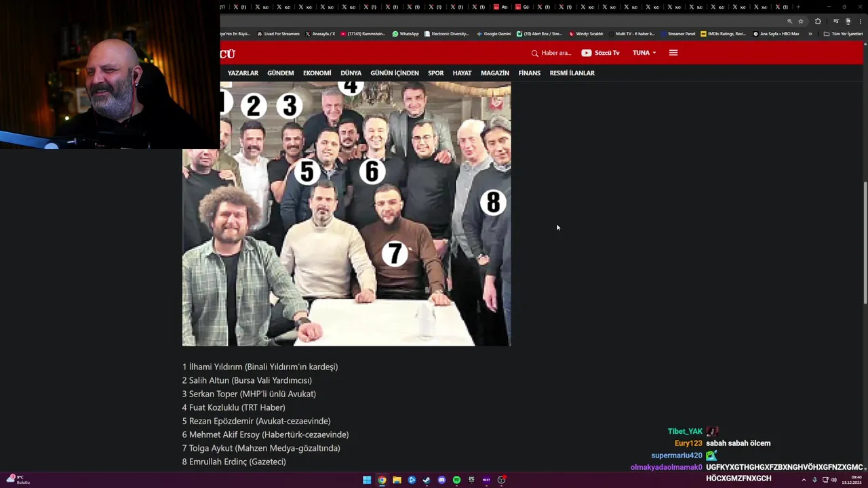Open the Electronic Diversity bookmark
The height and width of the screenshot is (488, 868).
[x=446, y=34]
